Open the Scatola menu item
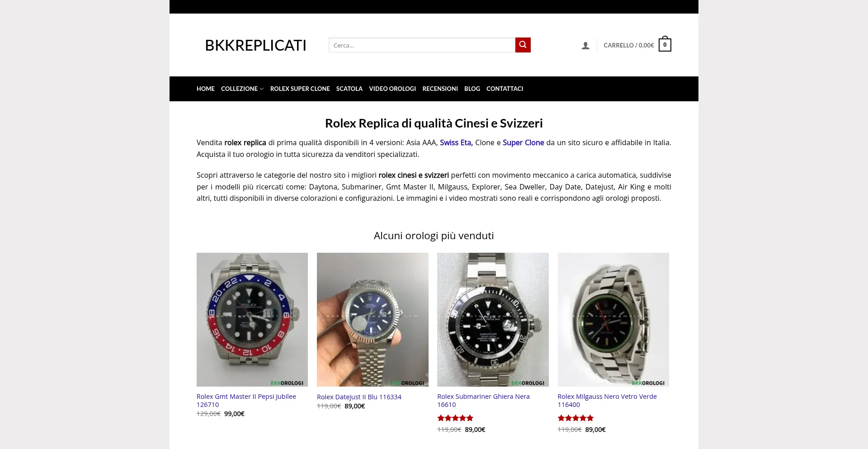The width and height of the screenshot is (868, 449). pyautogui.click(x=349, y=89)
